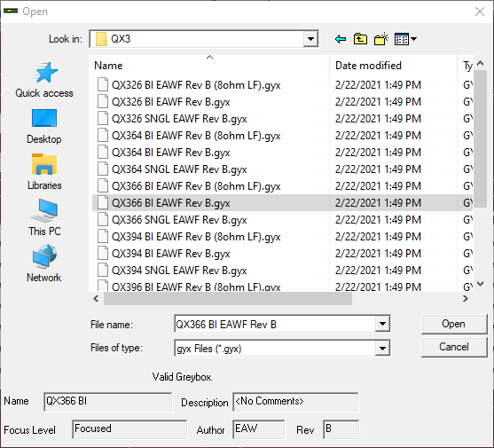Go to Desktop in the sidebar
This screenshot has width=494, height=448.
44,126
